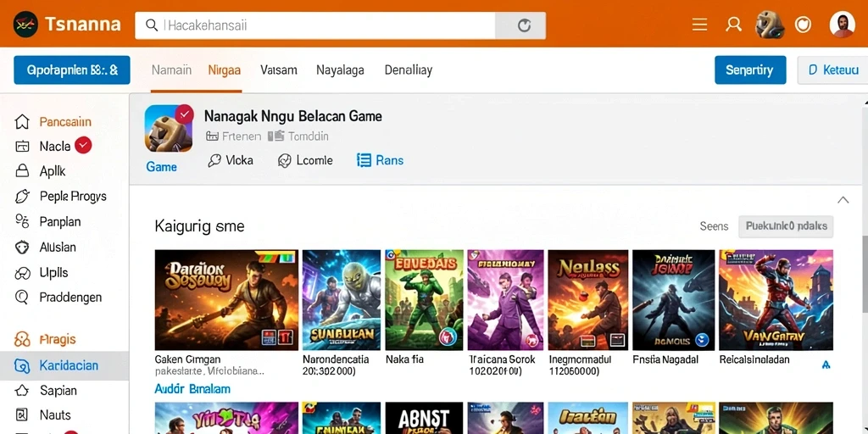Select the Pancaaiin home icon in sidebar

coord(21,122)
